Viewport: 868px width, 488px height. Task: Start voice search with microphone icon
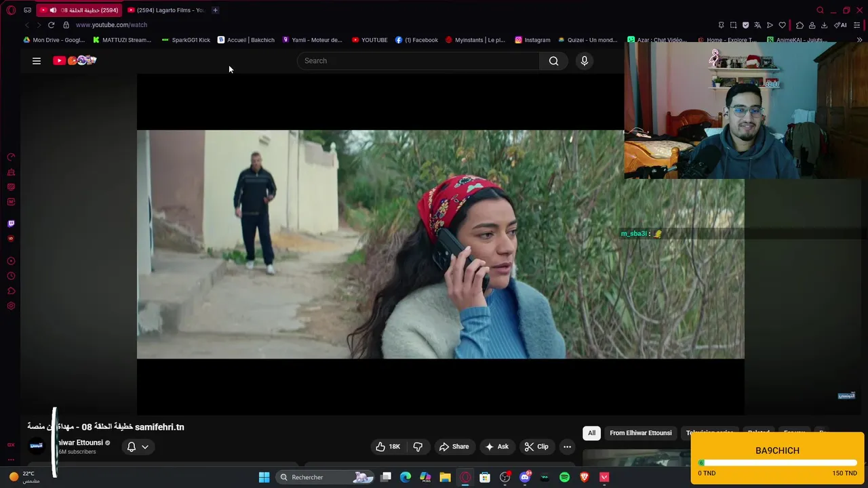(x=585, y=61)
